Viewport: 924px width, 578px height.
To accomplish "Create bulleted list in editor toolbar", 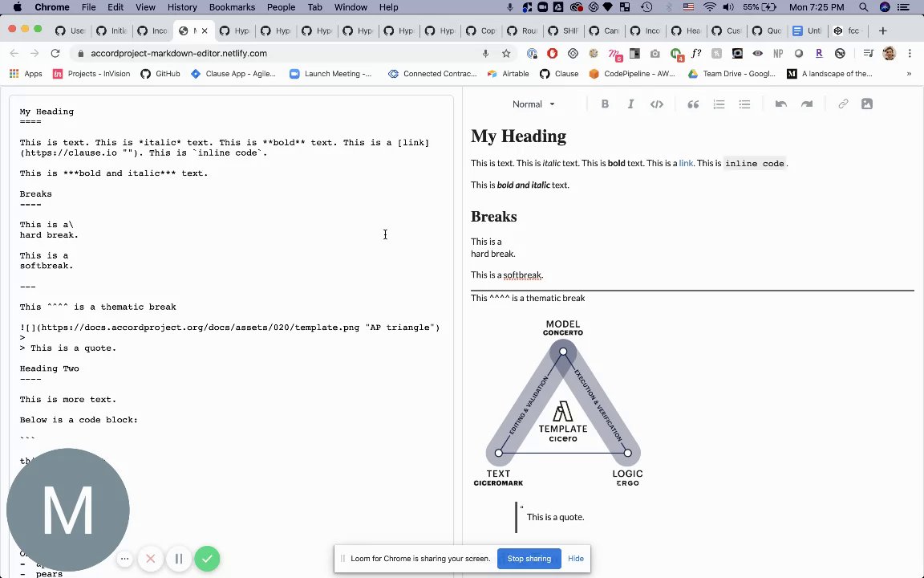I will [x=745, y=104].
